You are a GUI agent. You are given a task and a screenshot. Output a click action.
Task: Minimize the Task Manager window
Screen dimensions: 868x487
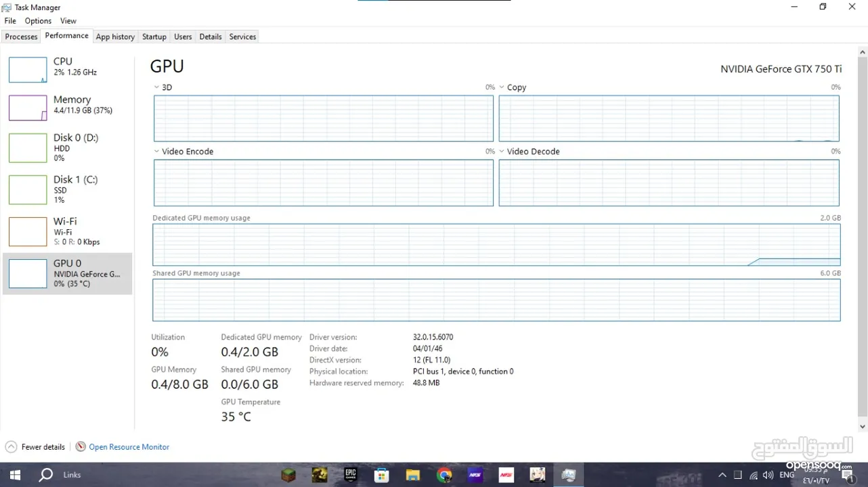click(x=794, y=7)
